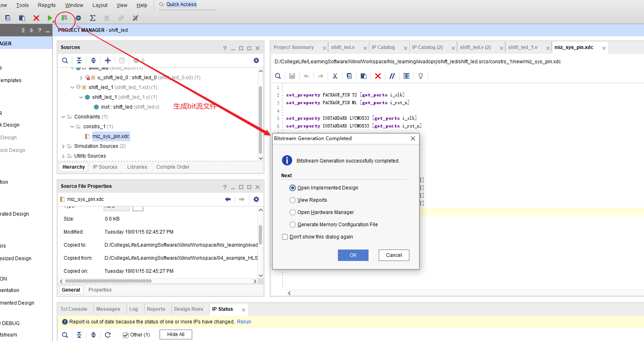
Task: Go to previous object in Source File Properties
Action: tap(228, 199)
